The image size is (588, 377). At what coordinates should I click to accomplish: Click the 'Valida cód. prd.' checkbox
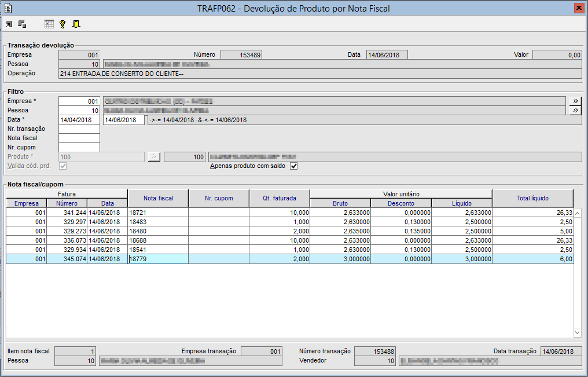(63, 166)
